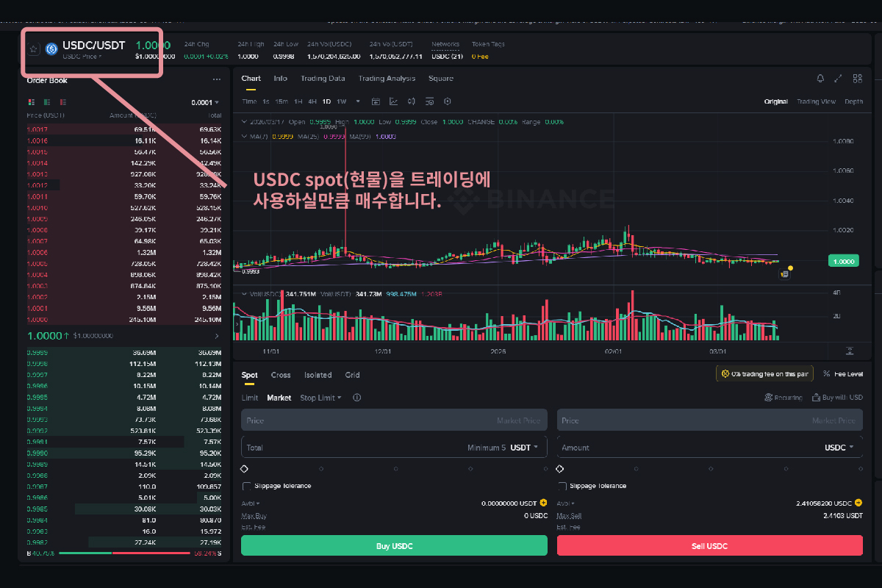This screenshot has height=588, width=882.
Task: Open technical indicators chart icon
Action: point(394,101)
